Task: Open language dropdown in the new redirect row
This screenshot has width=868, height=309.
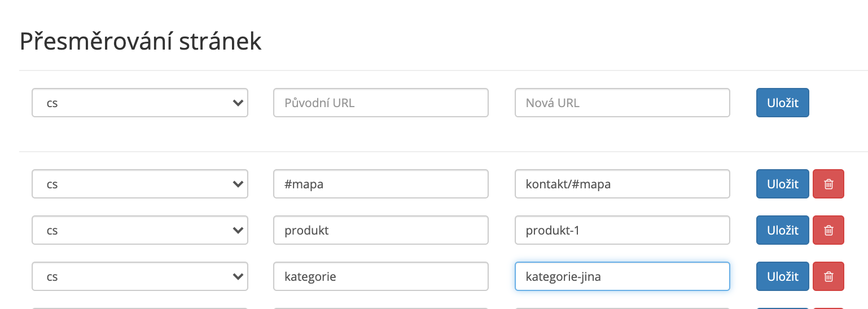Action: click(x=140, y=103)
